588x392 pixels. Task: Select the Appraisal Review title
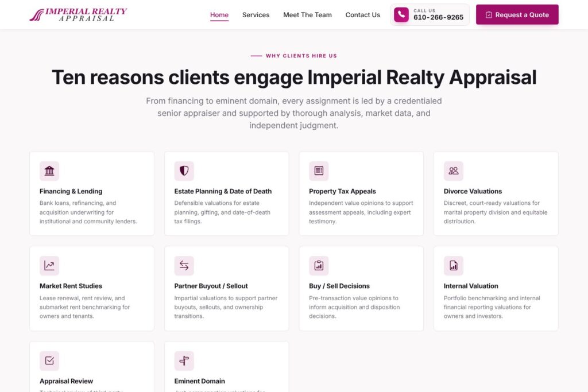click(x=67, y=381)
